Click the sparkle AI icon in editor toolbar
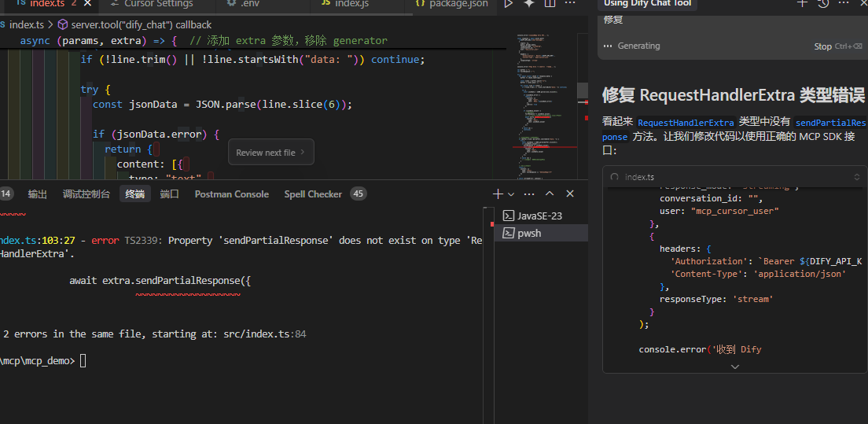 pyautogui.click(x=528, y=4)
